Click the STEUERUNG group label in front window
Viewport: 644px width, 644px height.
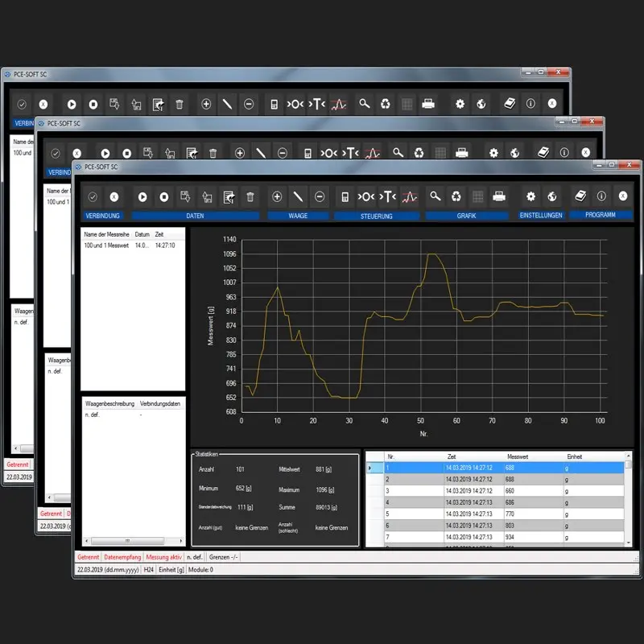(376, 216)
